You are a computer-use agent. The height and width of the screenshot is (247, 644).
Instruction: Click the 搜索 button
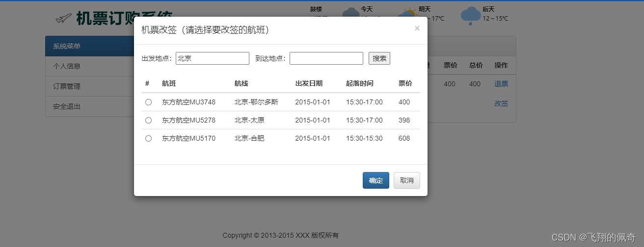tap(379, 58)
